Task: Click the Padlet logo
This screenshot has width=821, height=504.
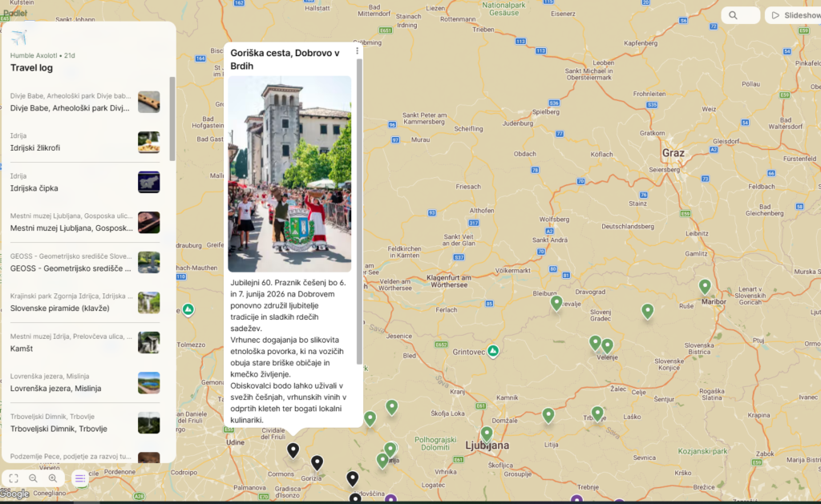Action: tap(15, 13)
